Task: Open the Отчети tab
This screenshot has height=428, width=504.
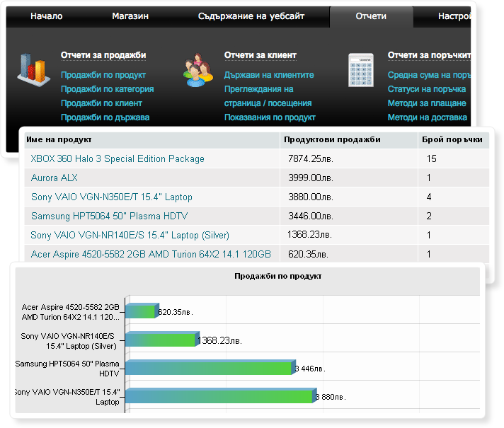Action: (371, 16)
